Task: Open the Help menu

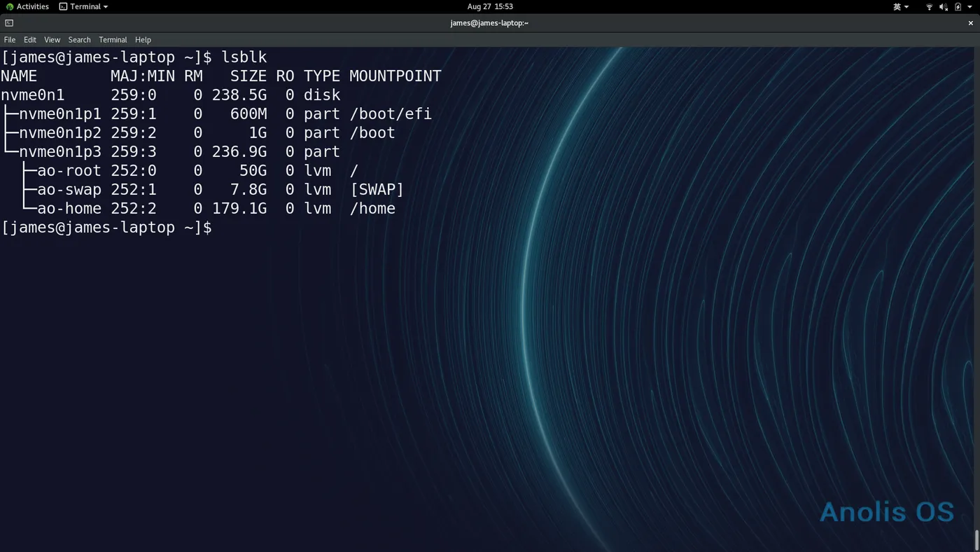Action: 143,40
